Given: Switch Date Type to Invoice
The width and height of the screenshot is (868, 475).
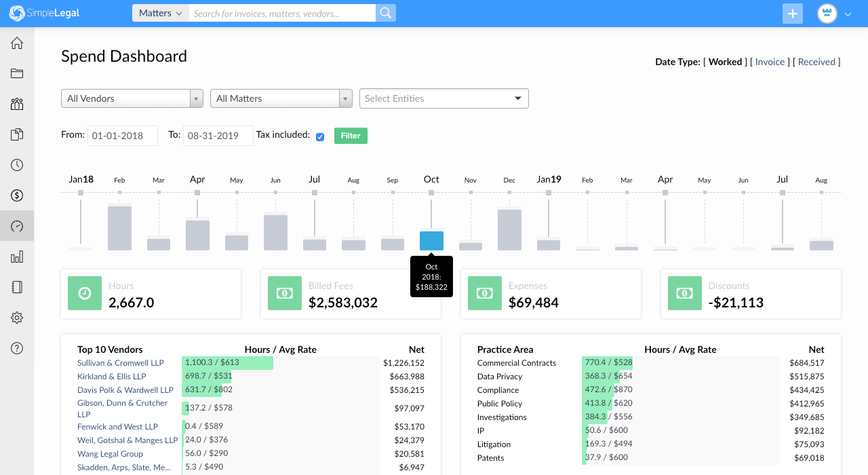Looking at the screenshot, I should [x=770, y=62].
